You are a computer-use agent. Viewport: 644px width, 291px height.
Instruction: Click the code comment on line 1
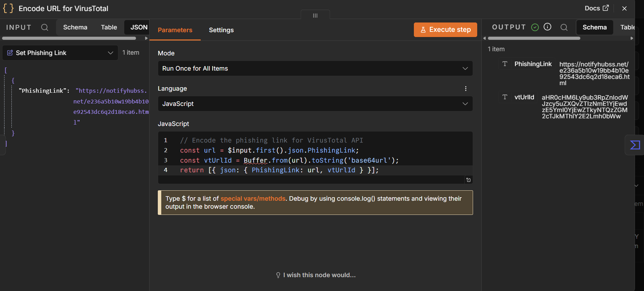[x=272, y=140]
